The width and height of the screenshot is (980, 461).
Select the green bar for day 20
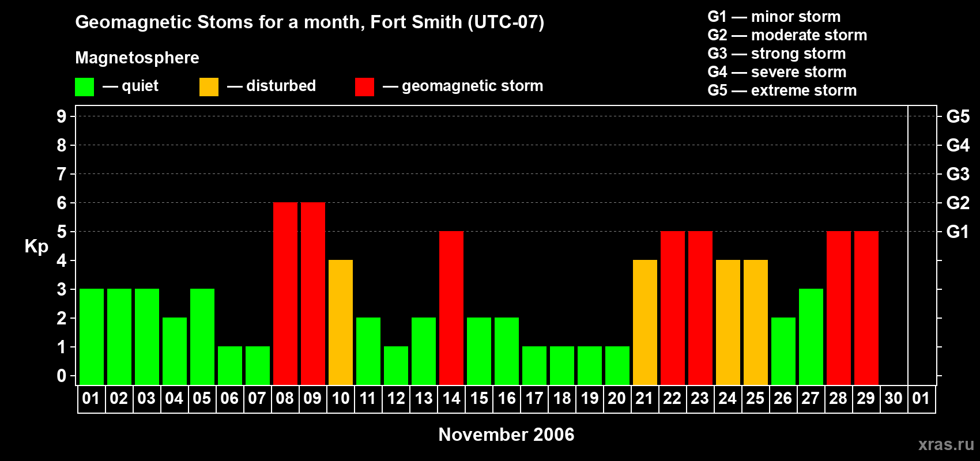click(x=617, y=365)
